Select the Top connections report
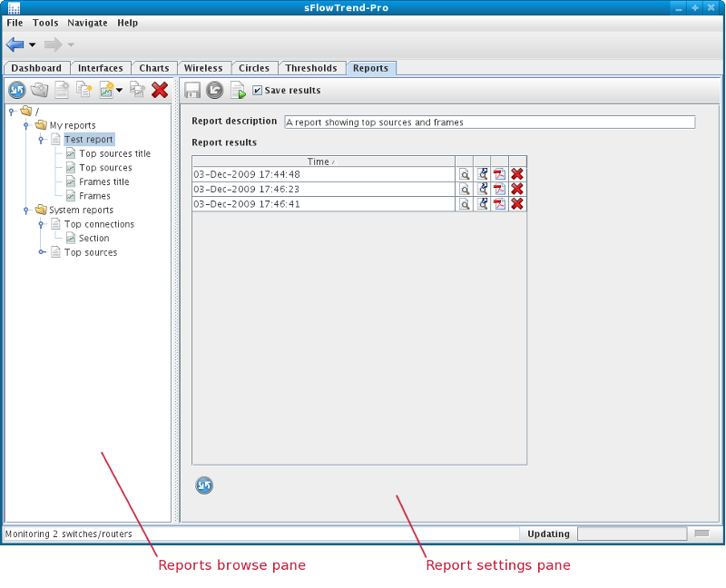Viewport: 726px width, 588px height. coord(99,224)
